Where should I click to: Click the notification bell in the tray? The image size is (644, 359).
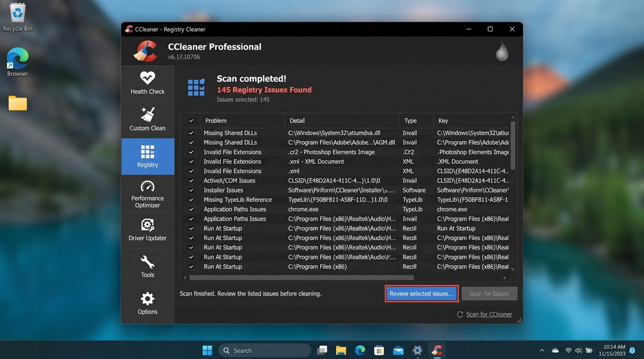click(632, 351)
